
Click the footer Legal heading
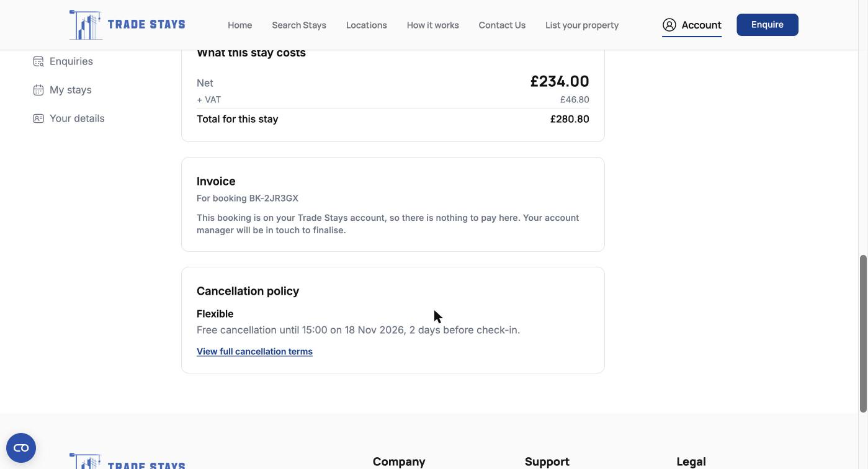[691, 462]
